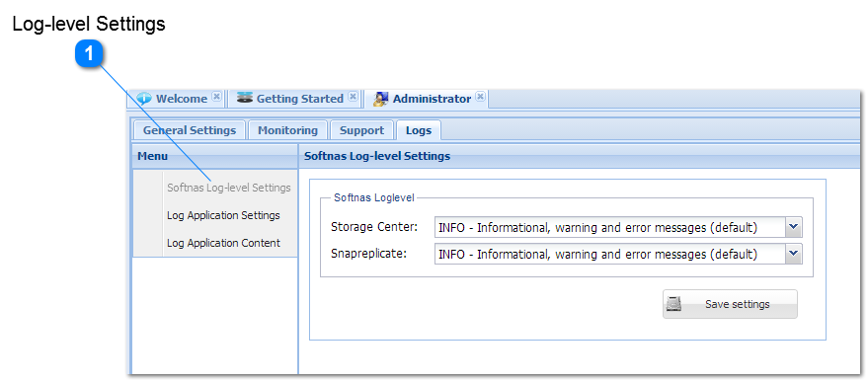Image resolution: width=868 pixels, height=382 pixels.
Task: Click the Snapreplicate label
Action: tap(368, 254)
